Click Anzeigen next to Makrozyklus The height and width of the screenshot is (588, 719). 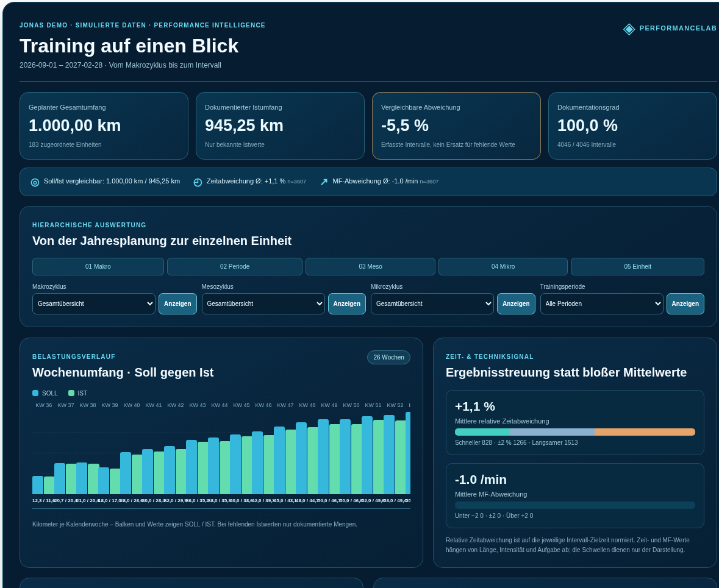point(177,304)
